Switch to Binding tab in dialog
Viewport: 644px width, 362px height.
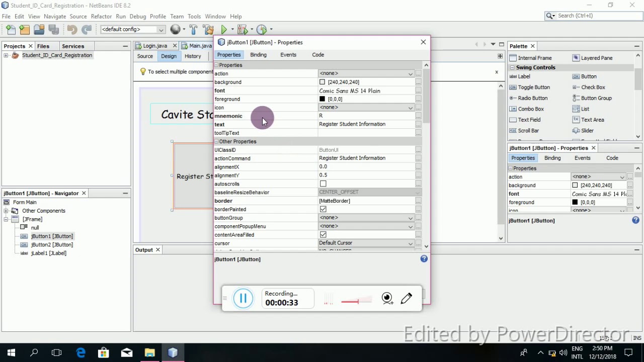click(x=258, y=55)
